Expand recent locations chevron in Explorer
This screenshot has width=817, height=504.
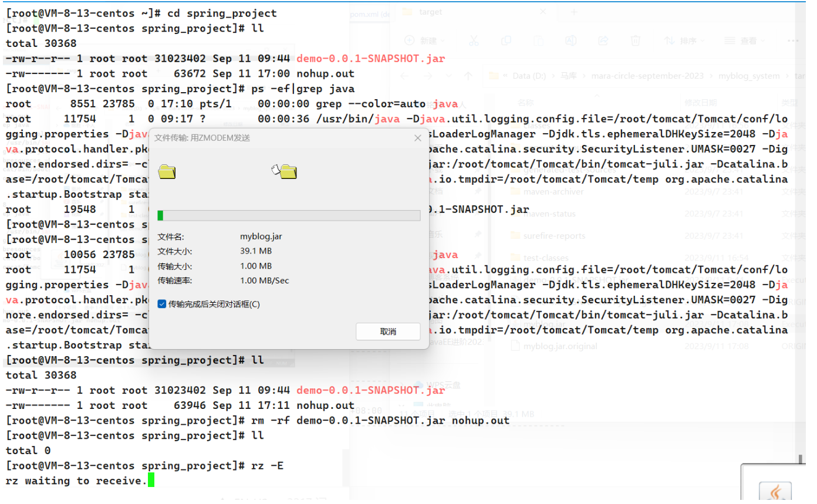(x=449, y=76)
